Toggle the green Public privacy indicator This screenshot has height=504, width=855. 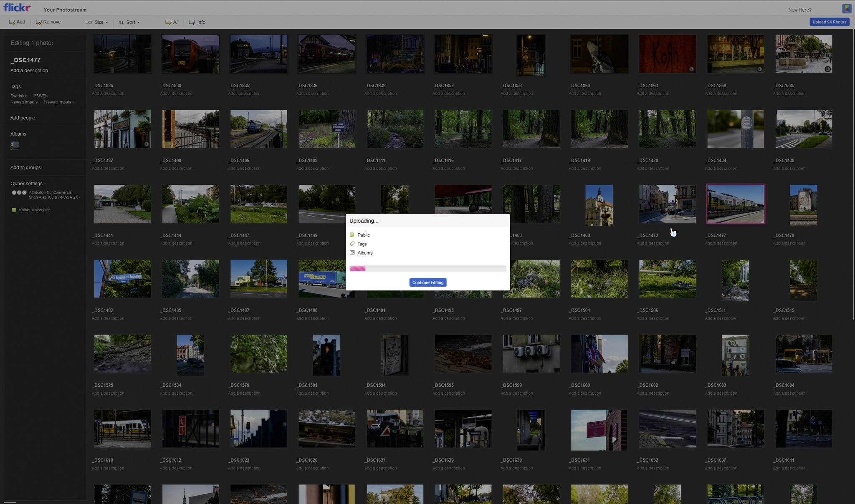352,235
